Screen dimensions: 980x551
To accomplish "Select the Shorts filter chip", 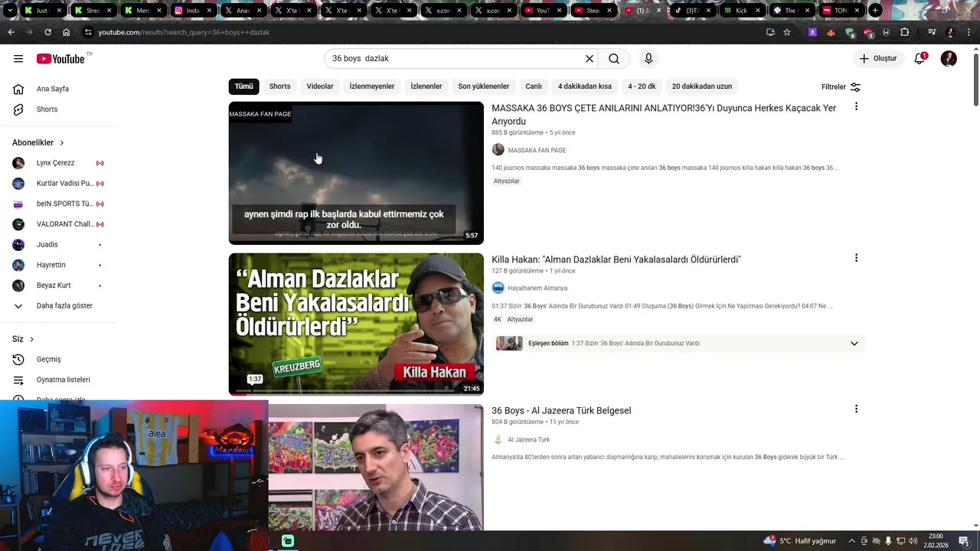I will 279,86.
